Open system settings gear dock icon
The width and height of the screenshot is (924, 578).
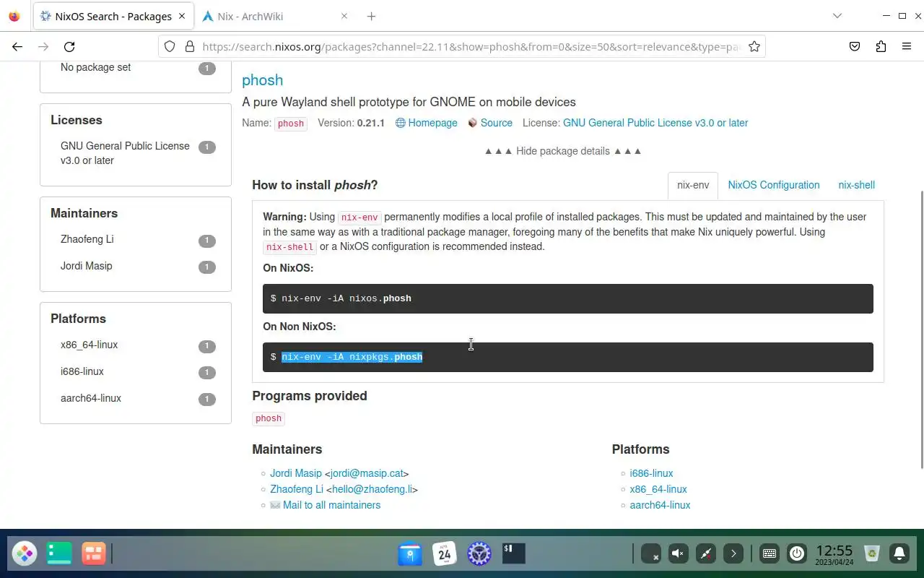pos(479,553)
